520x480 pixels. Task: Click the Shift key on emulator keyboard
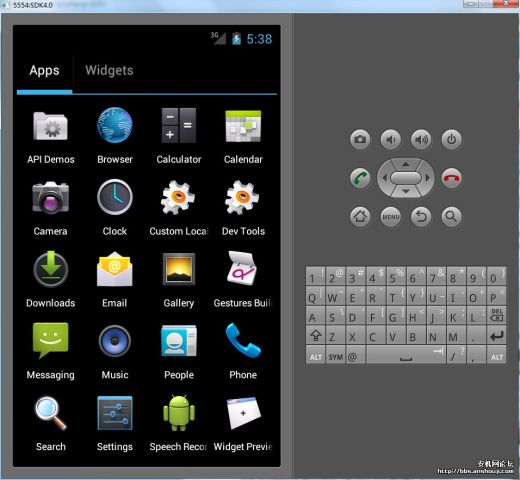[315, 335]
